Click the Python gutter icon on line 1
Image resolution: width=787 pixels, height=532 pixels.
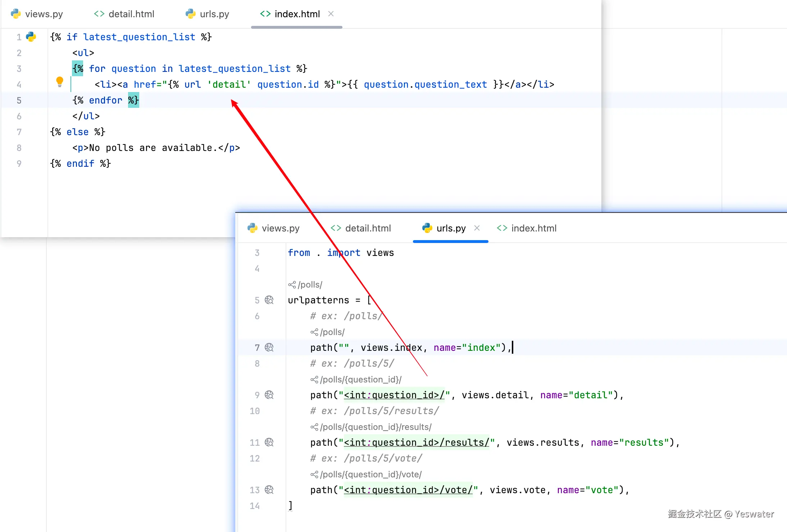click(x=31, y=37)
